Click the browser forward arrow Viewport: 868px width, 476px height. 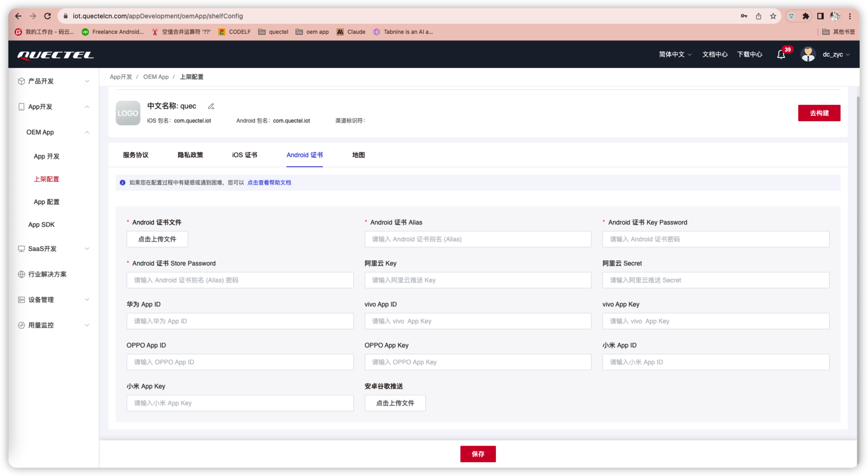pos(33,16)
